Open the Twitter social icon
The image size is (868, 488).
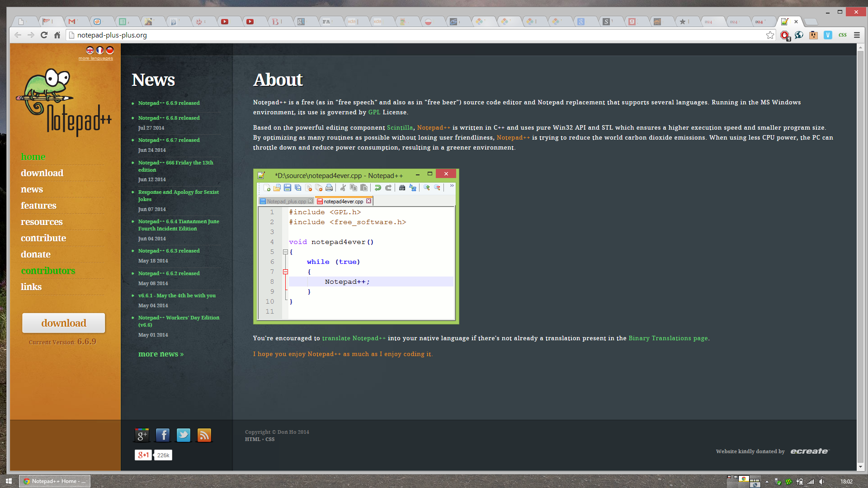[183, 435]
